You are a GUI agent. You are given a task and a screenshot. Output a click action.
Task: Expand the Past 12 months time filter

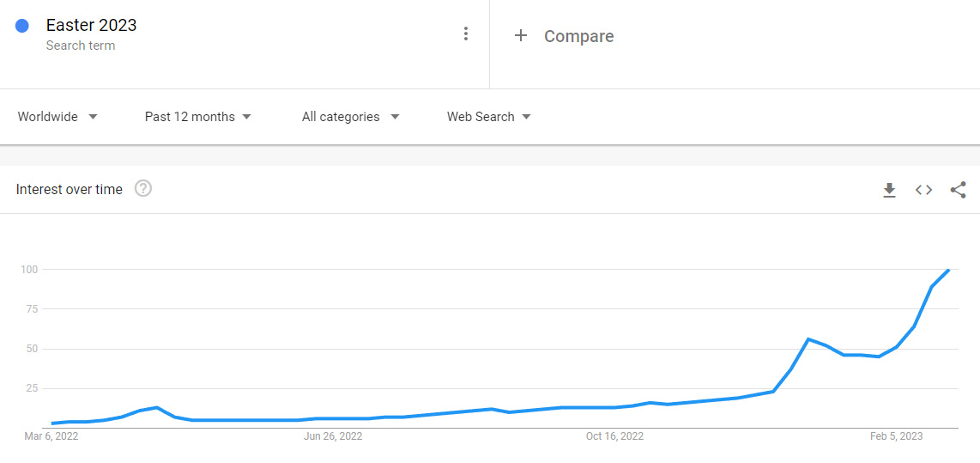click(x=197, y=117)
